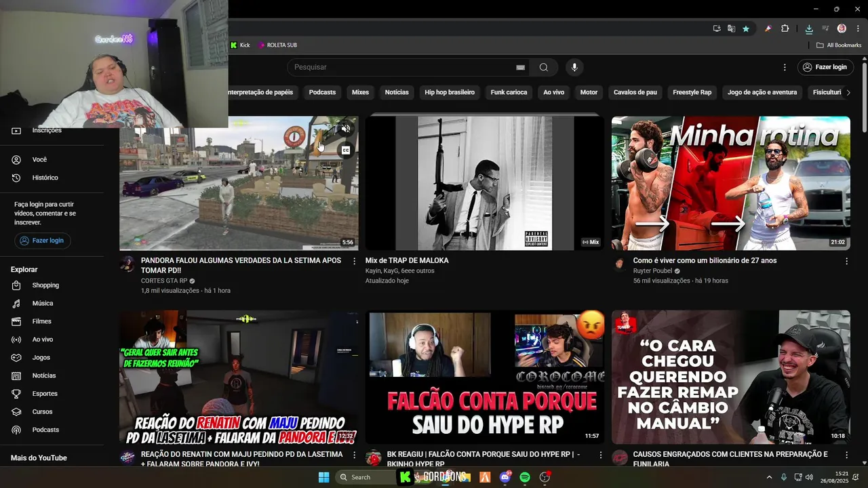This screenshot has height=488, width=868.
Task: Open the translate page icon
Action: [731, 28]
